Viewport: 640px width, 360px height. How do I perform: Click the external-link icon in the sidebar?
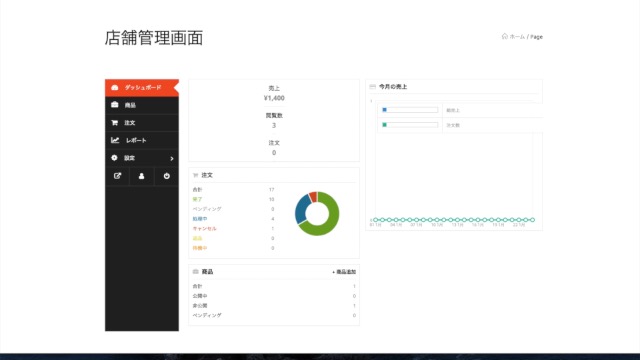point(118,176)
